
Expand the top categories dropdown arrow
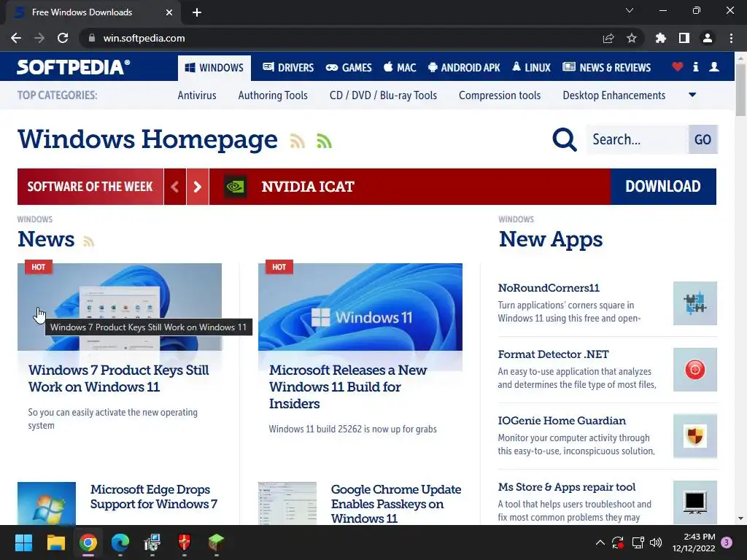(692, 95)
